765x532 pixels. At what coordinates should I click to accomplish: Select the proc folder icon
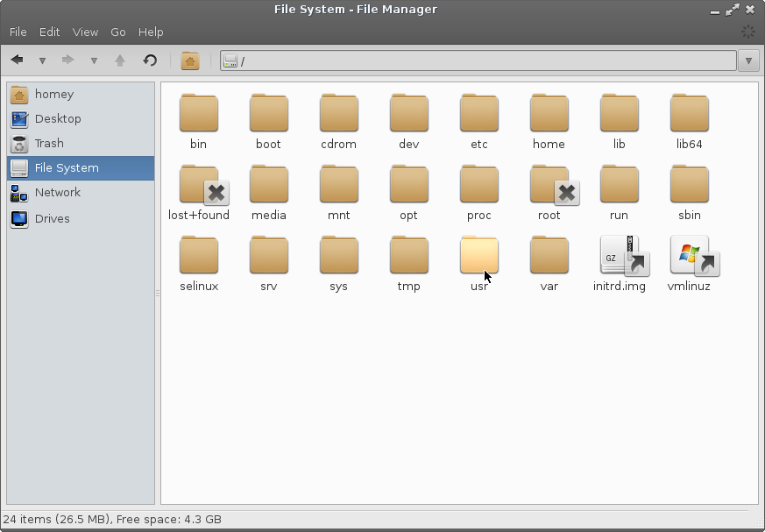pyautogui.click(x=479, y=184)
